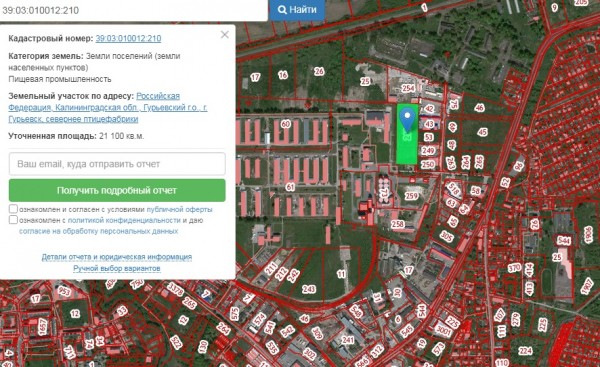This screenshot has width=600, height=367.
Task: Select parcel labeled 241 on map
Action: pyautogui.click(x=348, y=339)
